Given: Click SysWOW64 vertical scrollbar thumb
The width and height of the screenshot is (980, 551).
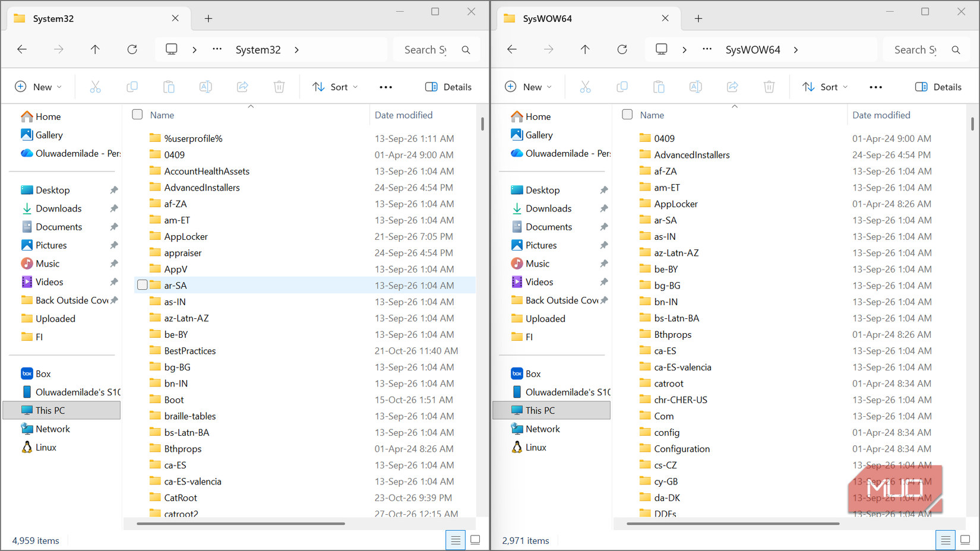Looking at the screenshot, I should (972, 123).
